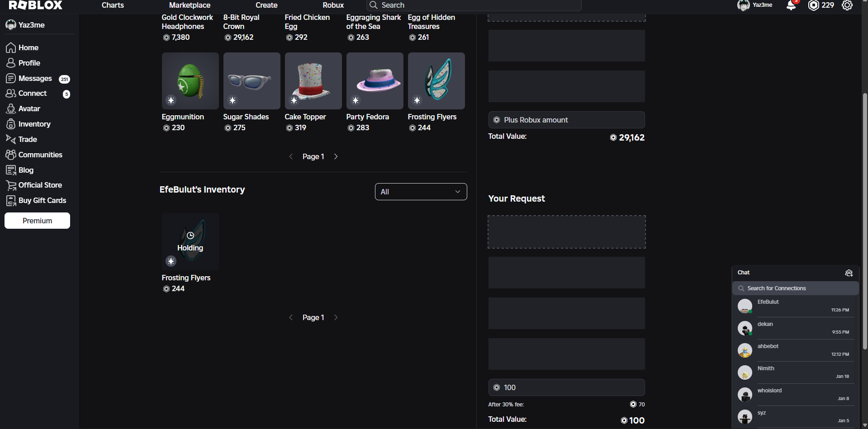This screenshot has width=868, height=429.
Task: Click the Avatar sidebar icon
Action: point(11,108)
